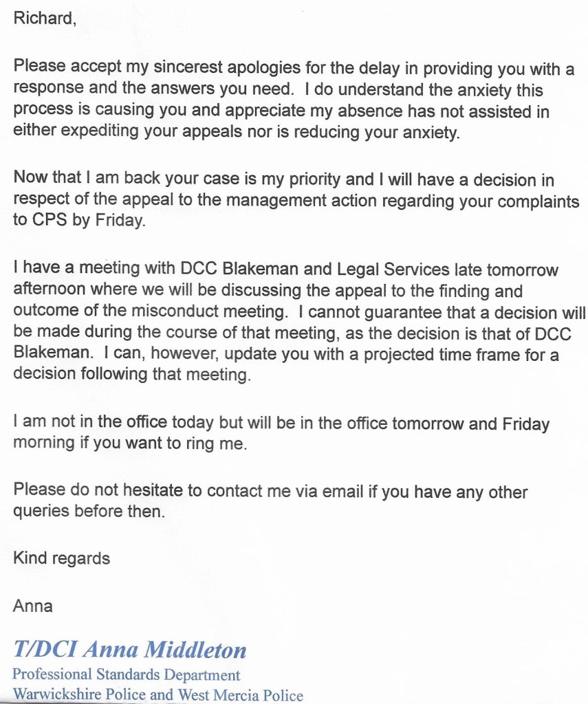Click the "Kind regards" closing
This screenshot has height=704, width=588.
point(61,558)
